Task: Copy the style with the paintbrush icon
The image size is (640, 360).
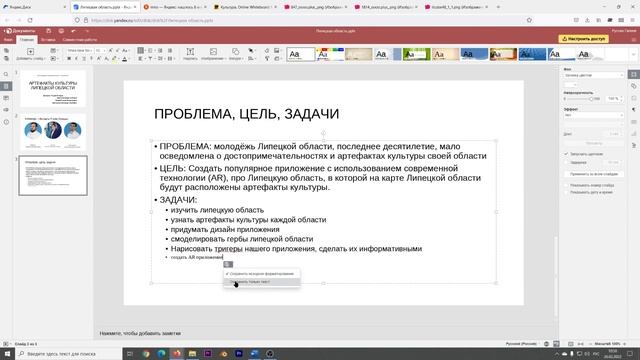Action: coord(267,59)
